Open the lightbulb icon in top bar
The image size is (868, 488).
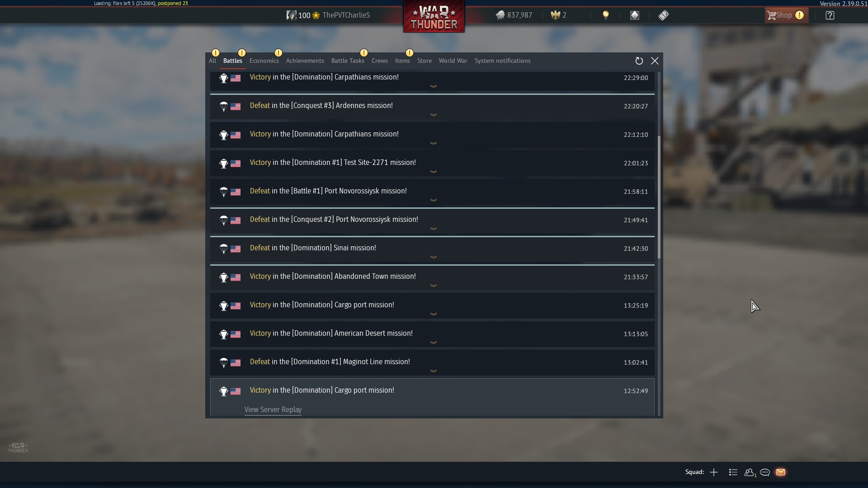point(606,15)
